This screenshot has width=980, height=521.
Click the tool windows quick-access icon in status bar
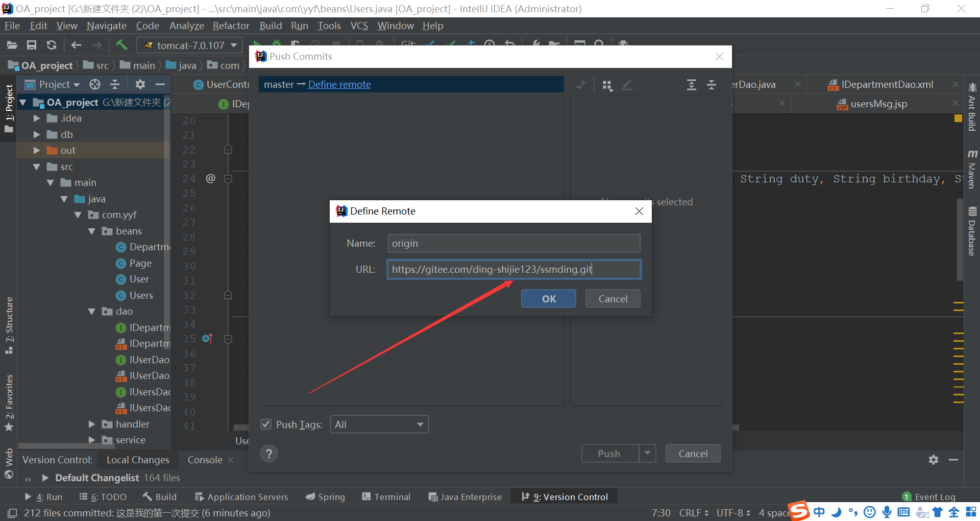click(12, 513)
